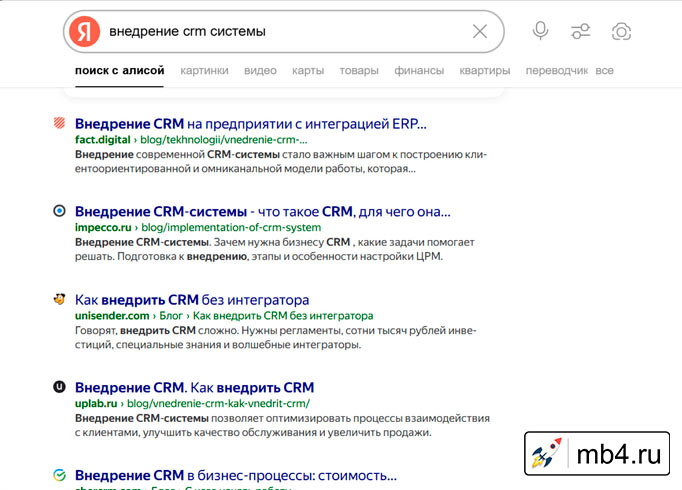Open the 'blog/vnedrenie-crm-kak-vnedrit-crm/' URL path
This screenshot has width=682, height=490.
pos(218,403)
